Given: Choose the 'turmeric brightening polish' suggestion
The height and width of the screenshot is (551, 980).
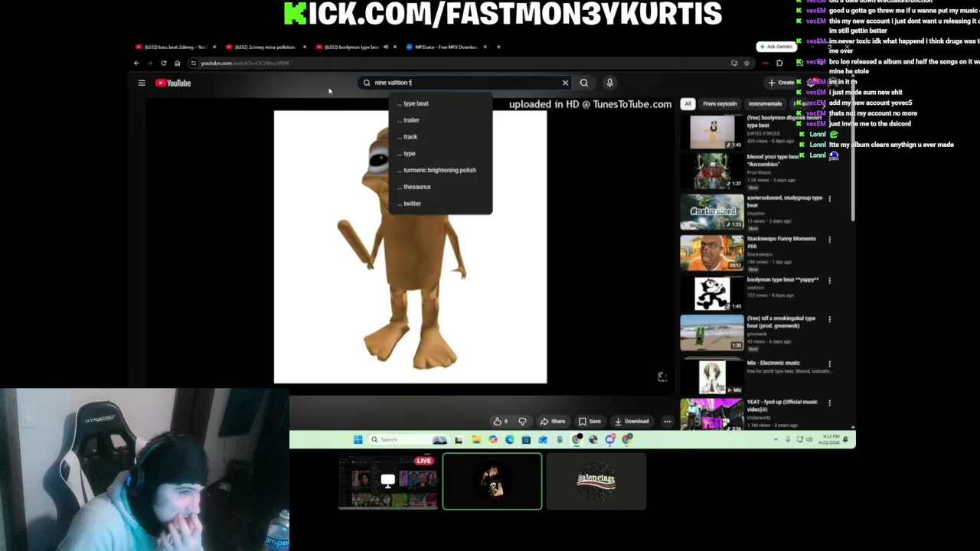Looking at the screenshot, I should point(440,170).
